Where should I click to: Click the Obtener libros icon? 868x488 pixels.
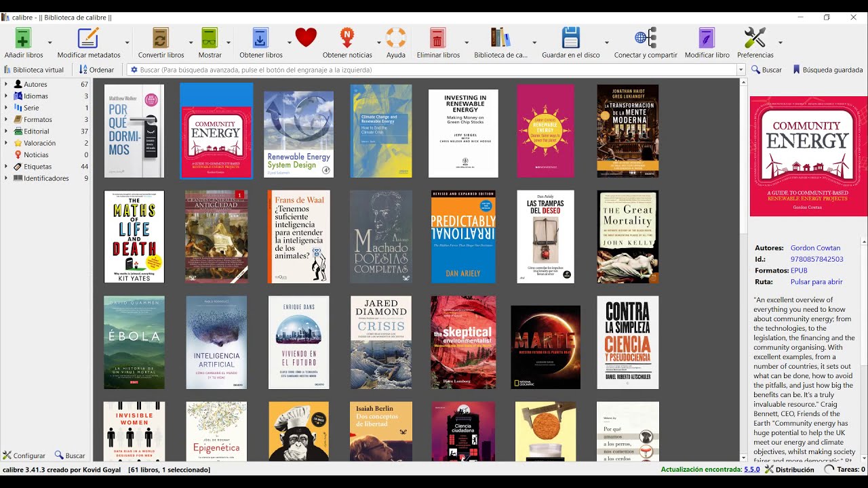coord(260,37)
